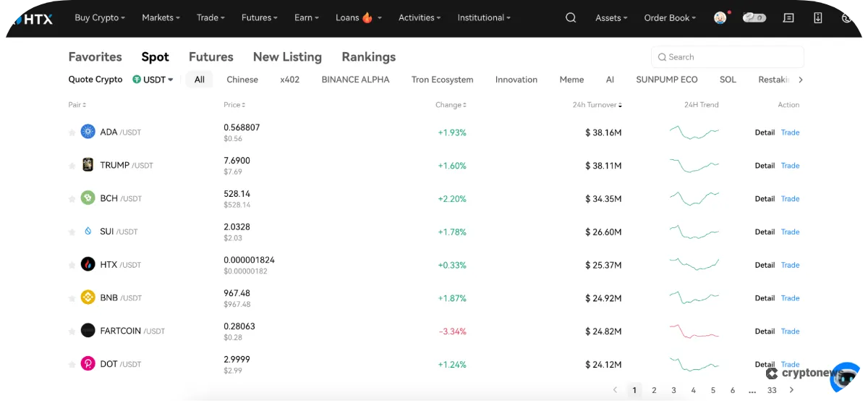Expand the Order Book dropdown
Image resolution: width=868 pixels, height=401 pixels.
pyautogui.click(x=670, y=18)
